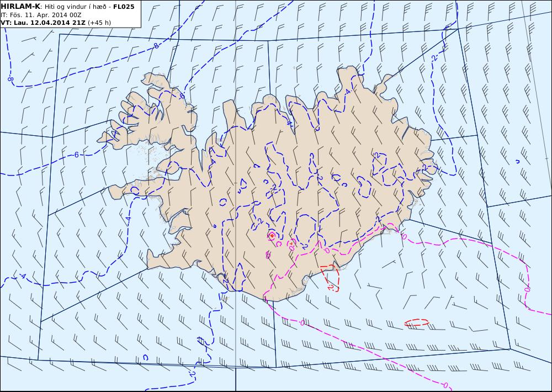Click the small red diamond marker inland
Image resolution: width=552 pixels, height=392 pixels.
(x=272, y=235)
